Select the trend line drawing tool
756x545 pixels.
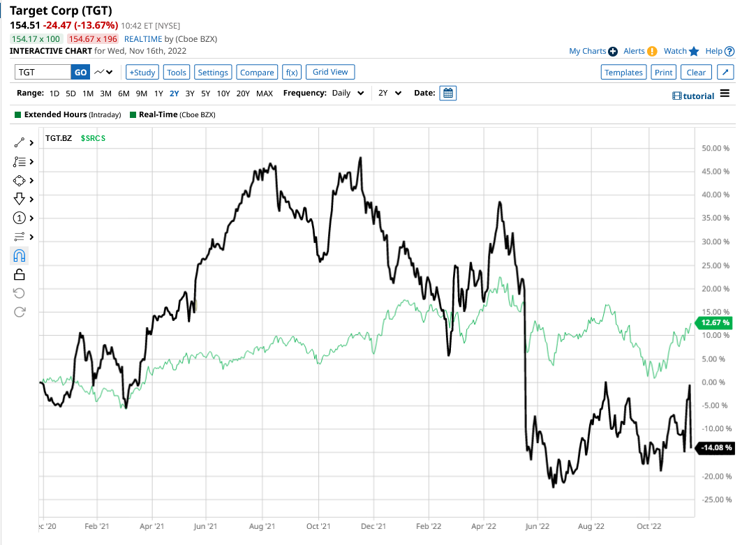coord(20,142)
